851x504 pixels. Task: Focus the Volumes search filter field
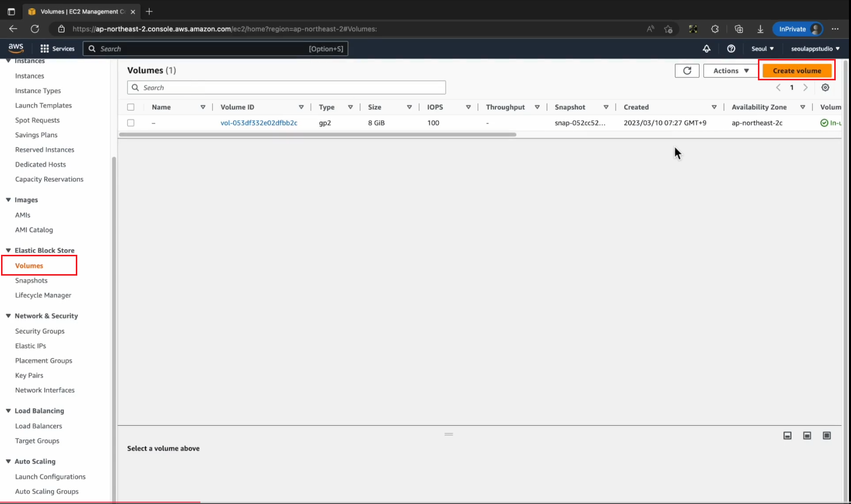click(x=286, y=87)
